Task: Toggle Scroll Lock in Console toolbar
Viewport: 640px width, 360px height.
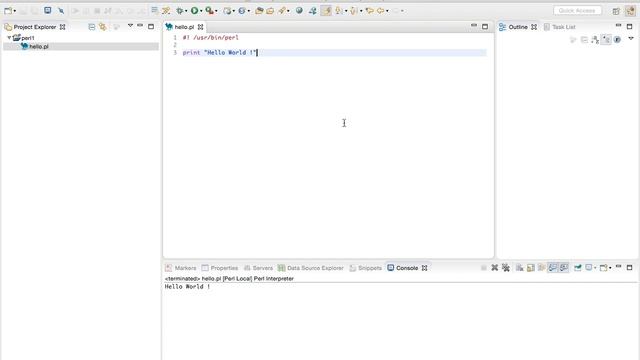Action: click(531, 268)
